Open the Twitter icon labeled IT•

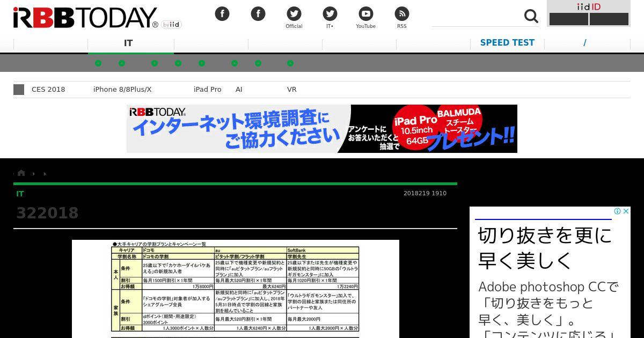330,14
